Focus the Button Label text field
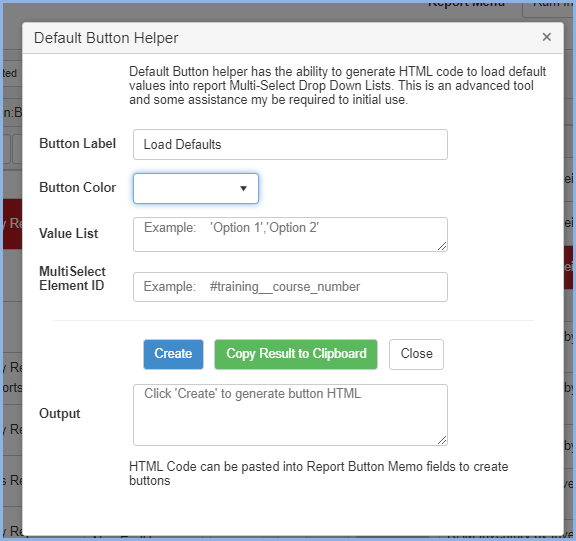 (x=290, y=144)
